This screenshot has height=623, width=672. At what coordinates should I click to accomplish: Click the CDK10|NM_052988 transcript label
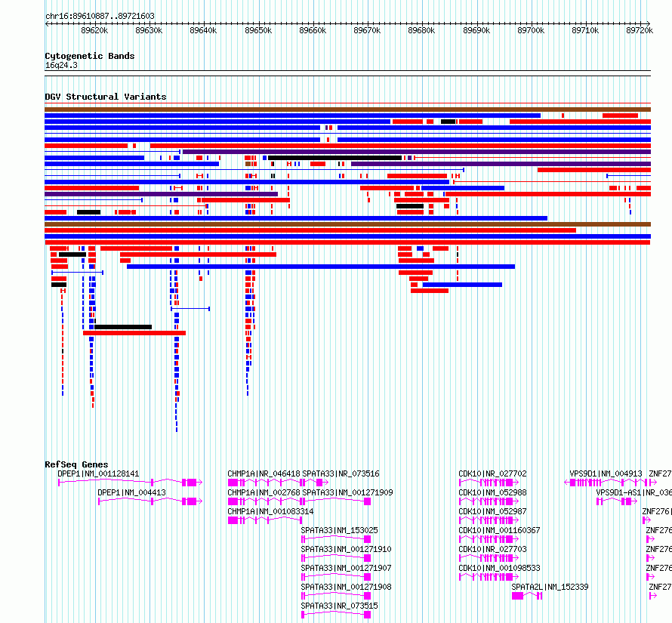point(492,492)
